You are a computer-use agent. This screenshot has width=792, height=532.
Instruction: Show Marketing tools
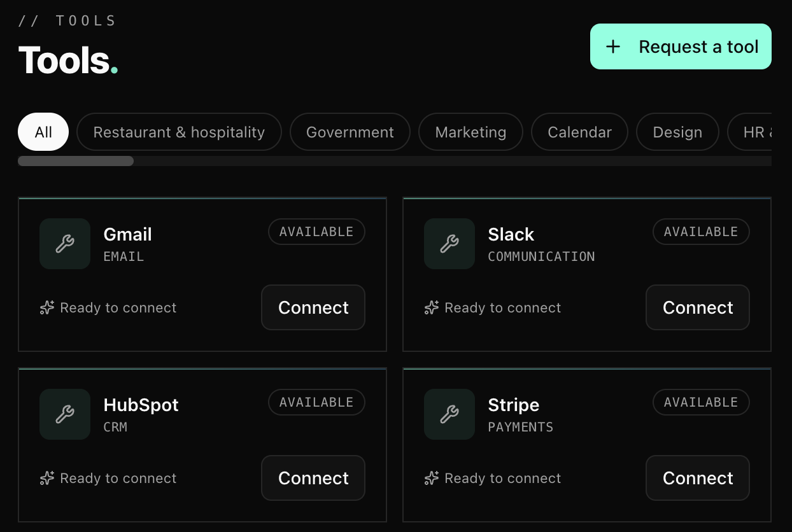click(x=470, y=132)
